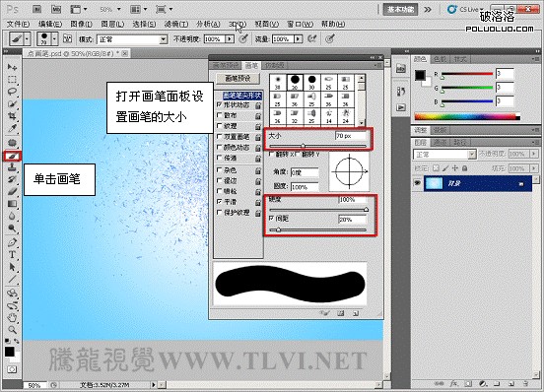
Task: Toggle 间距 spacing checkbox
Action: pos(272,219)
